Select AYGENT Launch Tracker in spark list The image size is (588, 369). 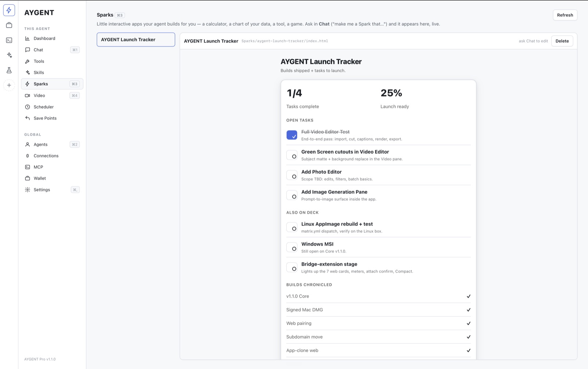(136, 40)
